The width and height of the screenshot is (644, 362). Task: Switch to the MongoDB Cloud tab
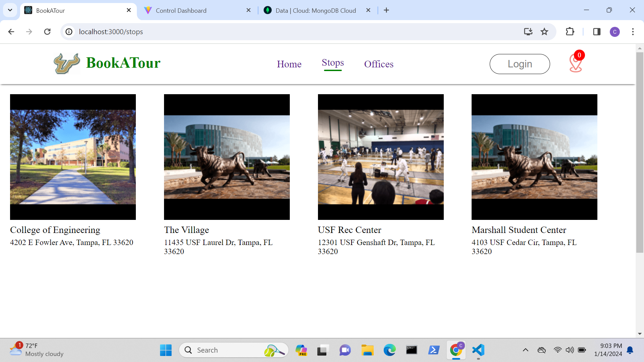click(x=315, y=10)
